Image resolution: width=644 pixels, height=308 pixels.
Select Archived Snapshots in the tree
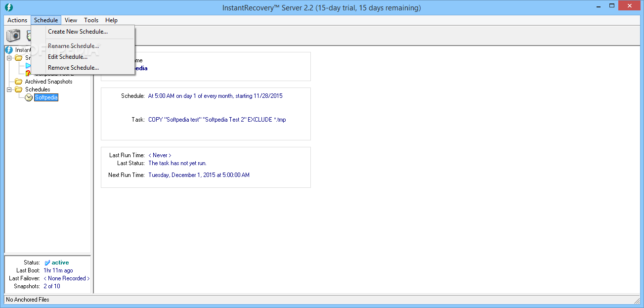48,82
